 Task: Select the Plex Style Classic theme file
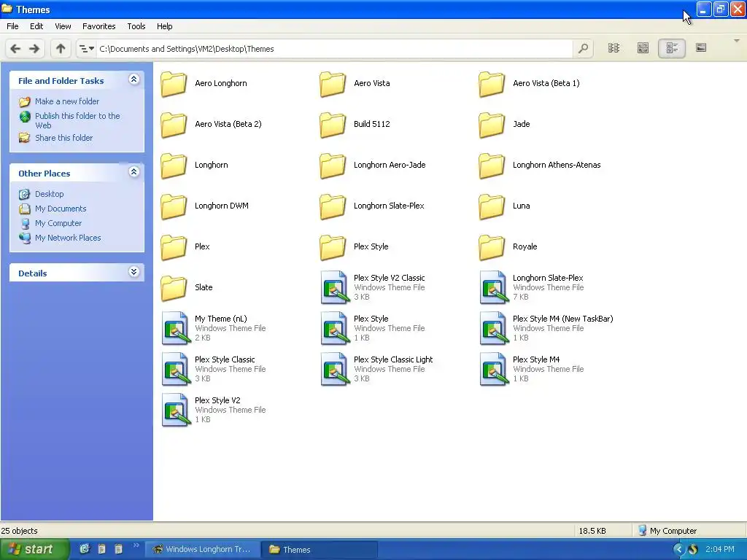(214, 369)
